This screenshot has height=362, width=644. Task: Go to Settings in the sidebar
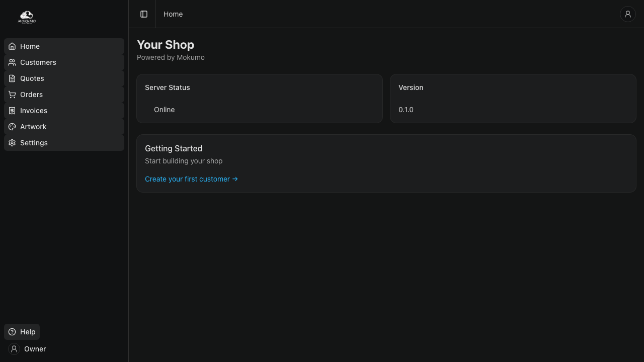point(34,143)
